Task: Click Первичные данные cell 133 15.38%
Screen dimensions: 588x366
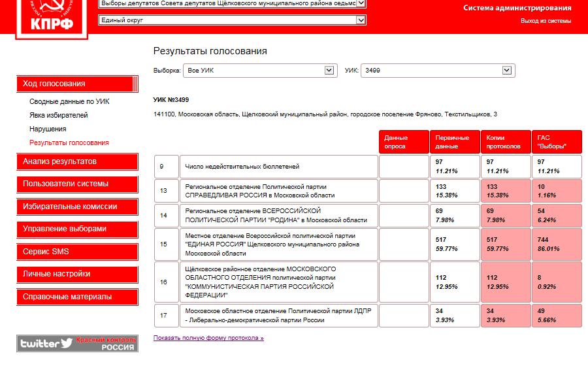Action: click(455, 191)
